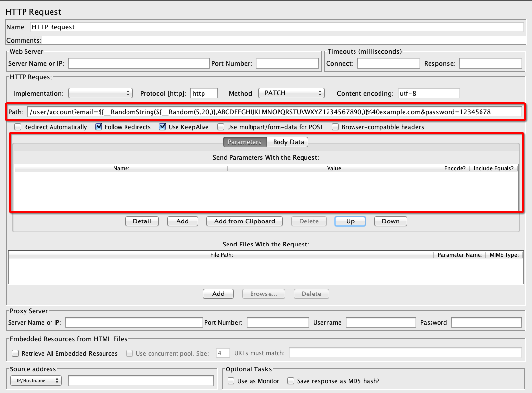This screenshot has height=393, width=532.
Task: Enable Save response as MD5 hash
Action: click(x=291, y=381)
